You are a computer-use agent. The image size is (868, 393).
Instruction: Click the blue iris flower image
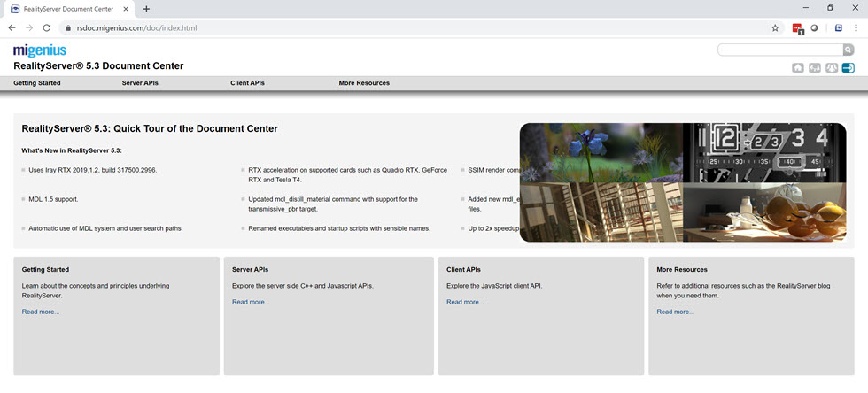(x=601, y=153)
